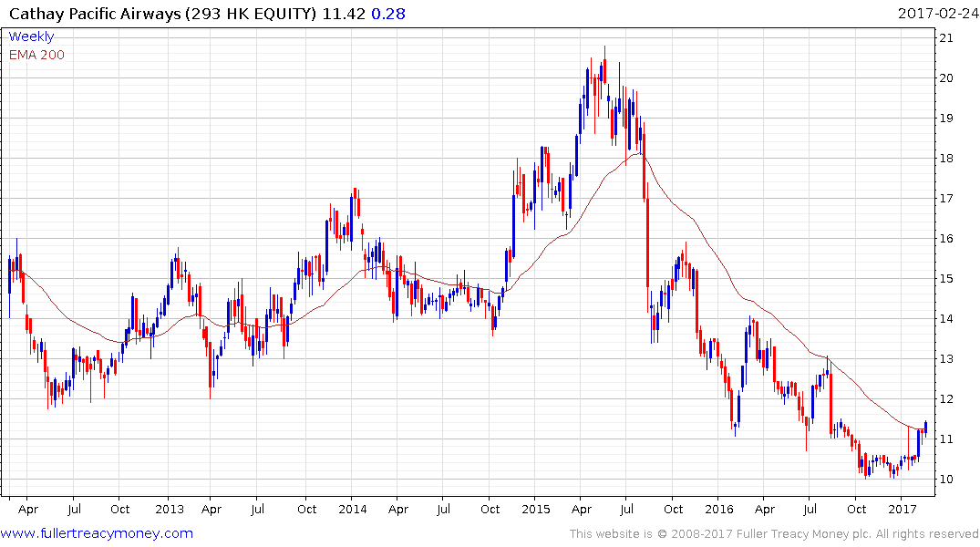The width and height of the screenshot is (980, 547).
Task: Click the price change value 0.28
Action: (388, 14)
